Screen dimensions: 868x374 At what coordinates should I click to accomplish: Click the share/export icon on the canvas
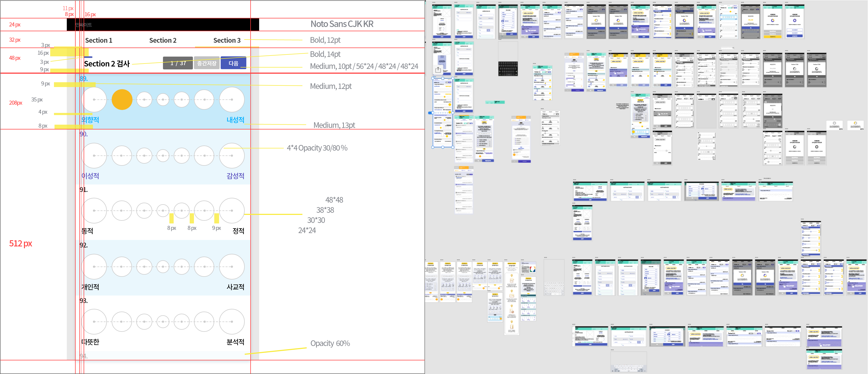click(438, 70)
